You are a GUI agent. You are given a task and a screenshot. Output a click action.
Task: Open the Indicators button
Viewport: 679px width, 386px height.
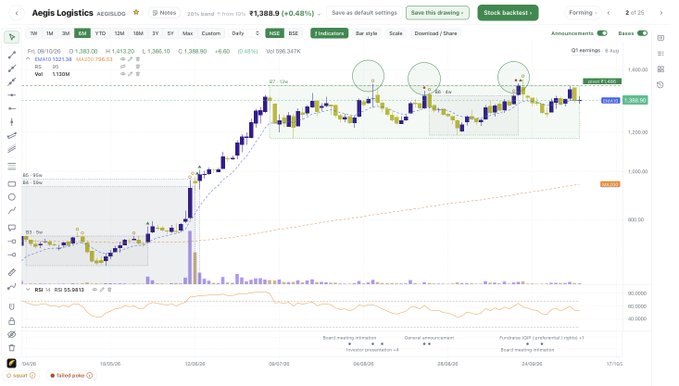pyautogui.click(x=329, y=33)
